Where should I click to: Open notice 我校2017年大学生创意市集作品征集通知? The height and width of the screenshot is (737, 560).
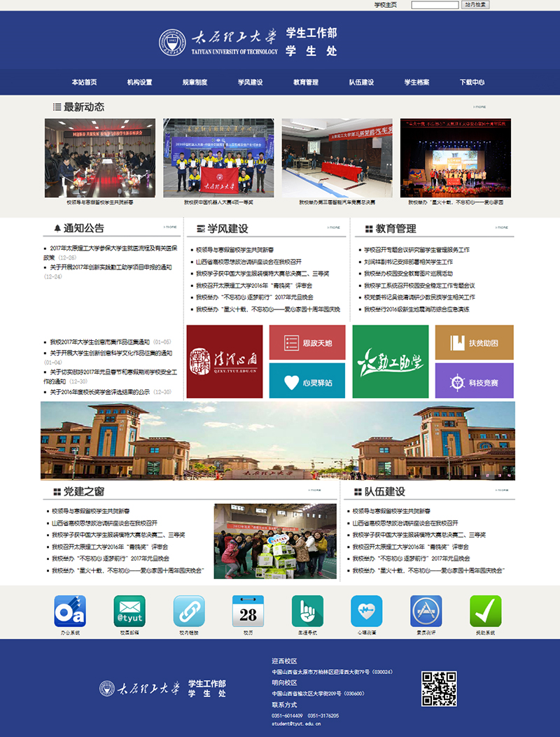pos(99,342)
